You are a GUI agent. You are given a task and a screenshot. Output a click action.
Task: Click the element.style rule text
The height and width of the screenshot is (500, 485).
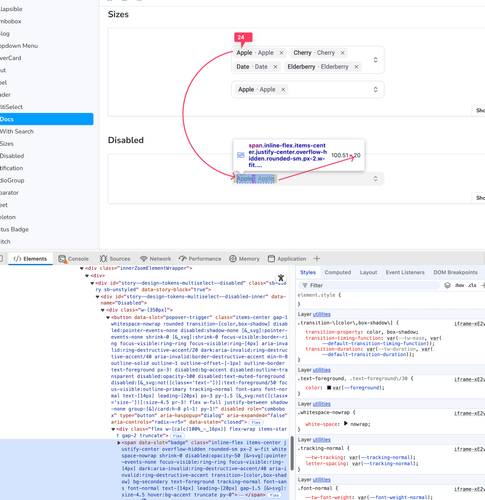319,295
